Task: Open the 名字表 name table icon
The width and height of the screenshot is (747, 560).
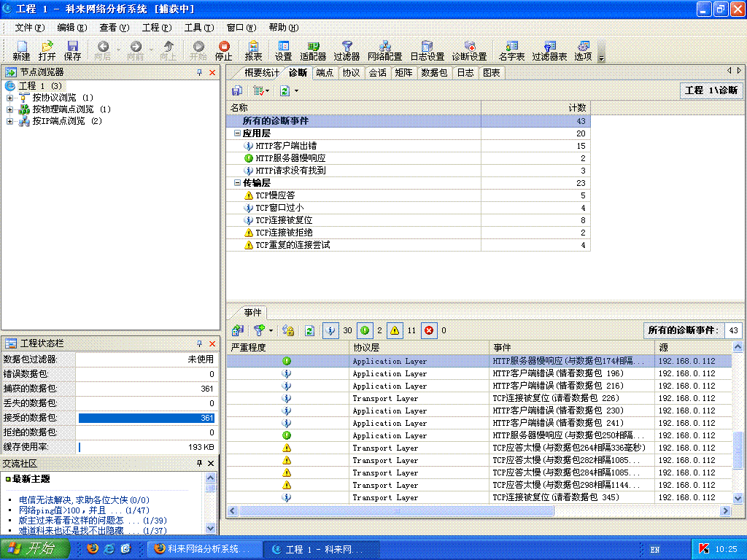Action: pos(511,50)
